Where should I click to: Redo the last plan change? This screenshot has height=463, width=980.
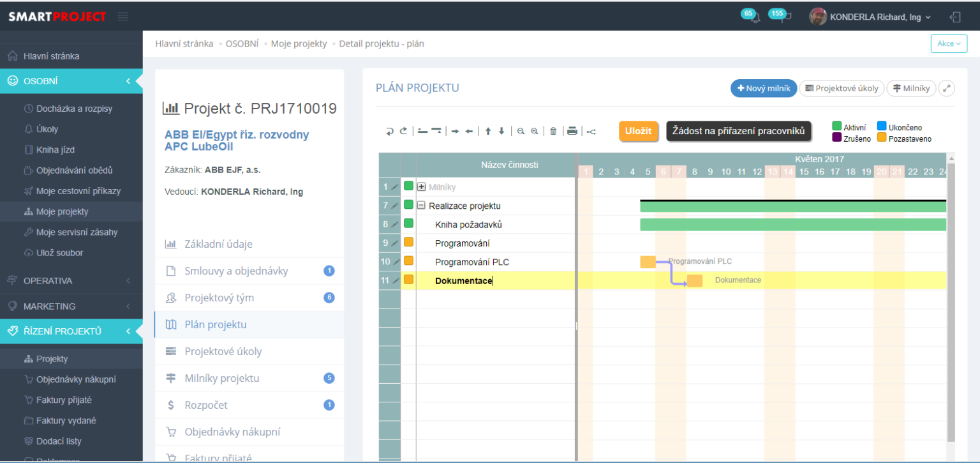click(x=403, y=130)
